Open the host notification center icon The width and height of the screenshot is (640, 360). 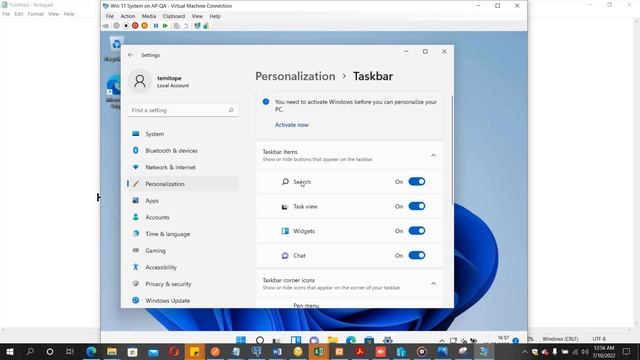pyautogui.click(x=627, y=351)
